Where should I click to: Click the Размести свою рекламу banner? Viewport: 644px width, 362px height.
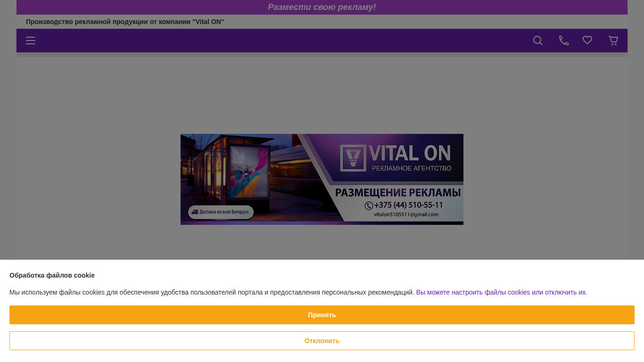[x=322, y=7]
